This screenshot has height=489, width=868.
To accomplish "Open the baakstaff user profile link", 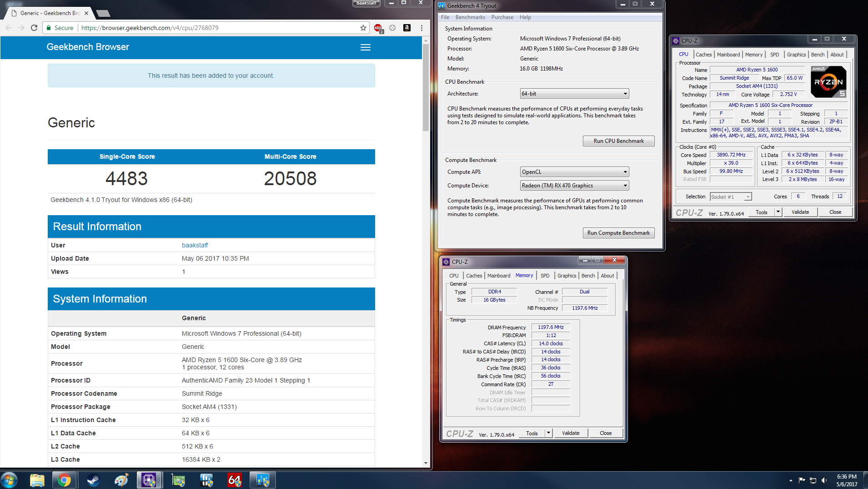I will (195, 245).
